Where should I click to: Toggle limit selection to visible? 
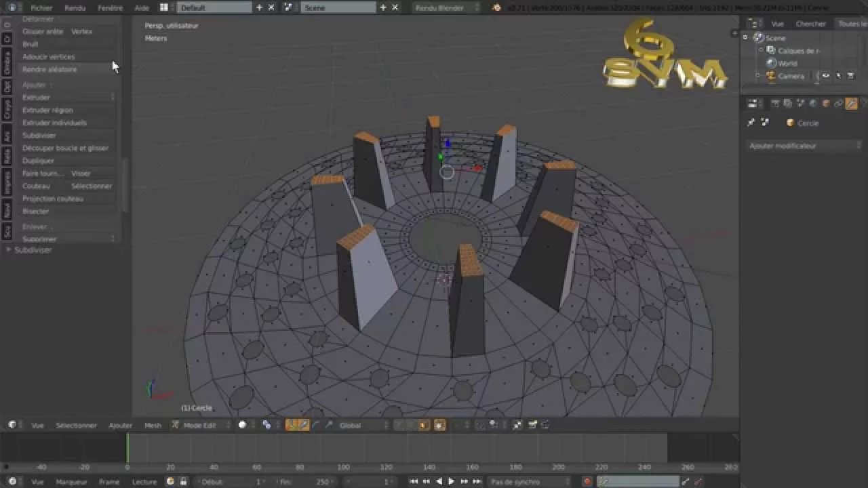click(x=439, y=425)
